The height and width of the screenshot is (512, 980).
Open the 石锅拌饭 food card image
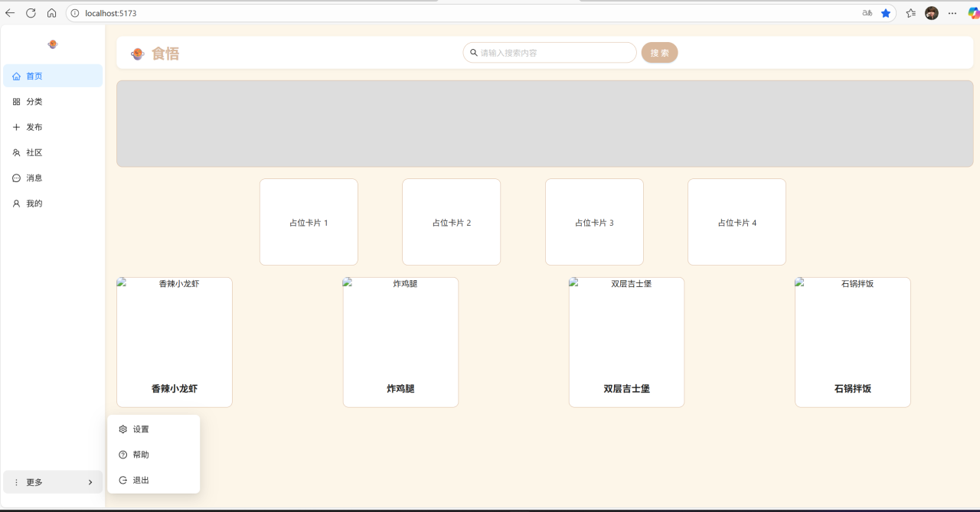[x=853, y=324]
